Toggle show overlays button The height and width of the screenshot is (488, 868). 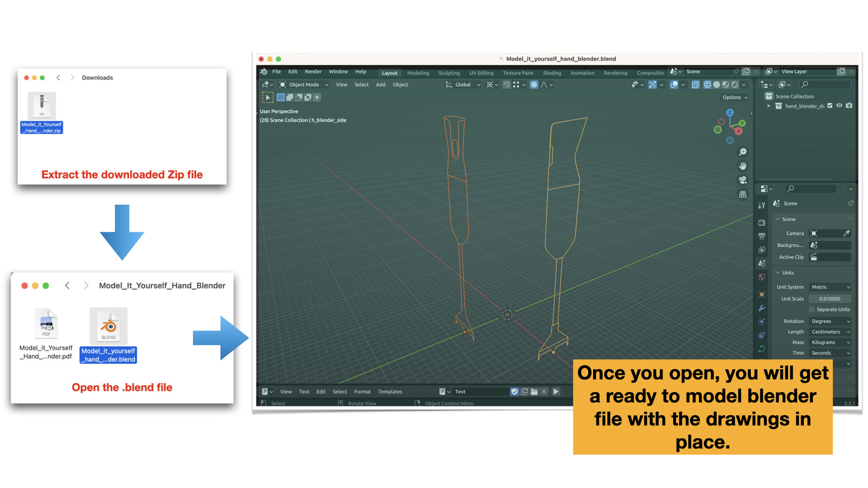pos(674,85)
